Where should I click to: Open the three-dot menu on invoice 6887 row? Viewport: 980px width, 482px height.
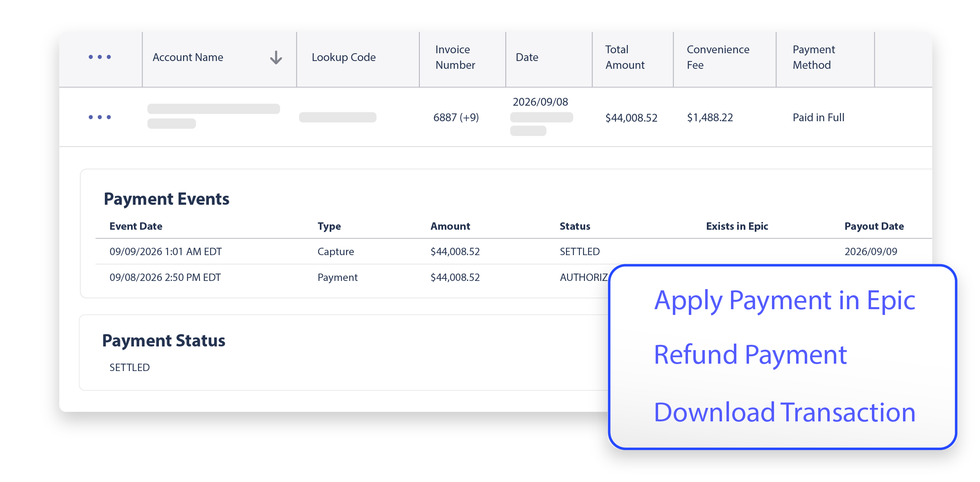pos(100,117)
